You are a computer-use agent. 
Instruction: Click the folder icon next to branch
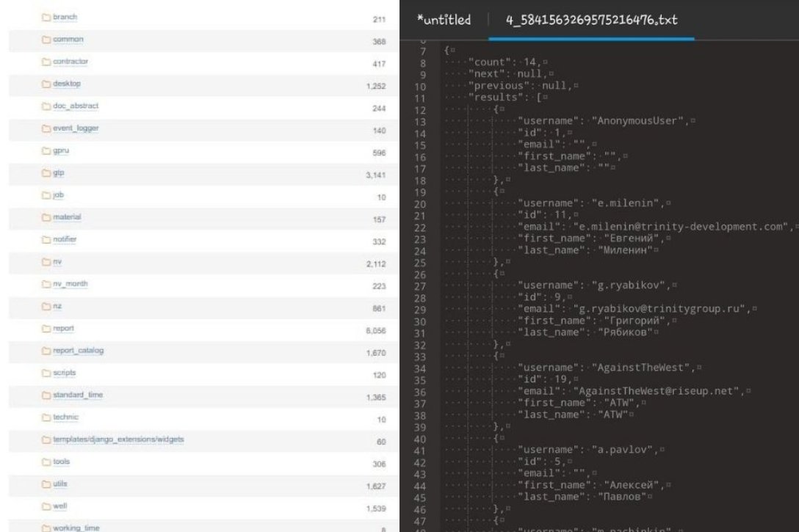(x=47, y=17)
